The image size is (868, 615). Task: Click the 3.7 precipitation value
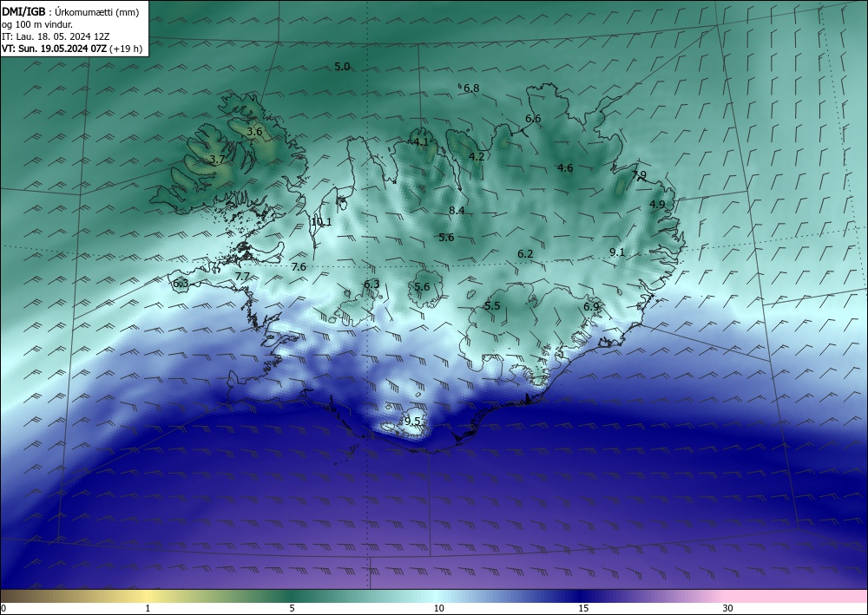coord(218,160)
